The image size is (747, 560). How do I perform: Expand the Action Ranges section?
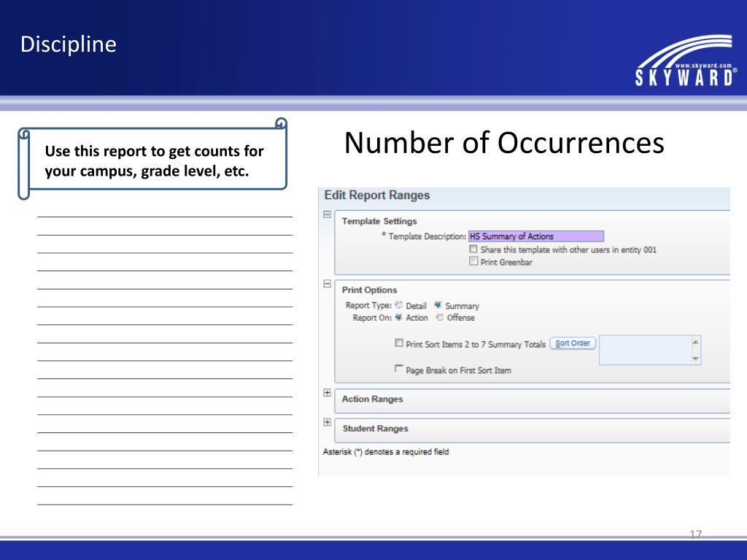(x=328, y=393)
